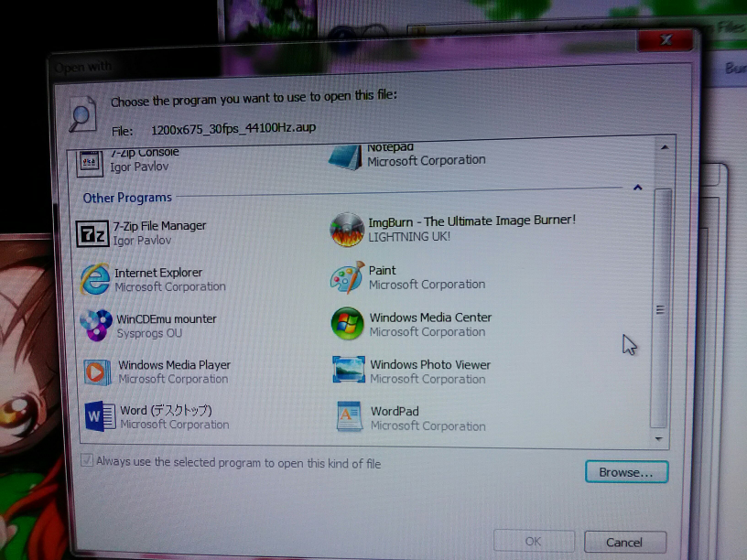Pick the WinCDEmu mounter disc icon

(x=96, y=325)
